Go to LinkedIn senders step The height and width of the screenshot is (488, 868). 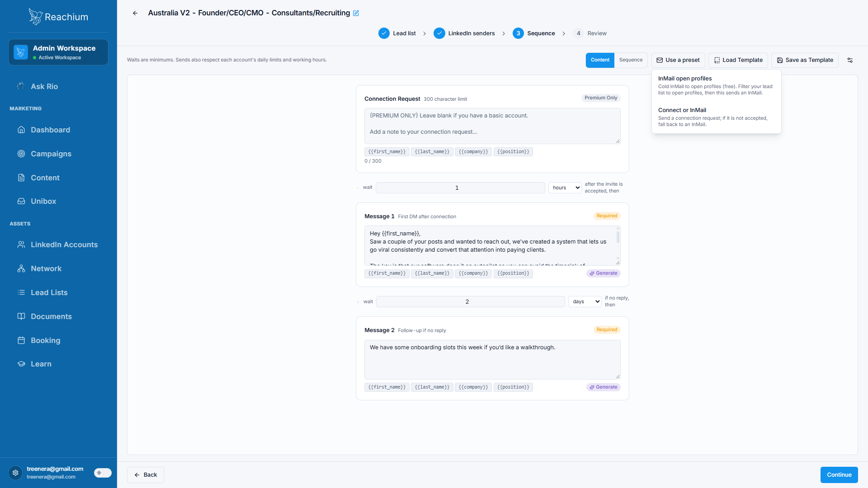coord(464,33)
